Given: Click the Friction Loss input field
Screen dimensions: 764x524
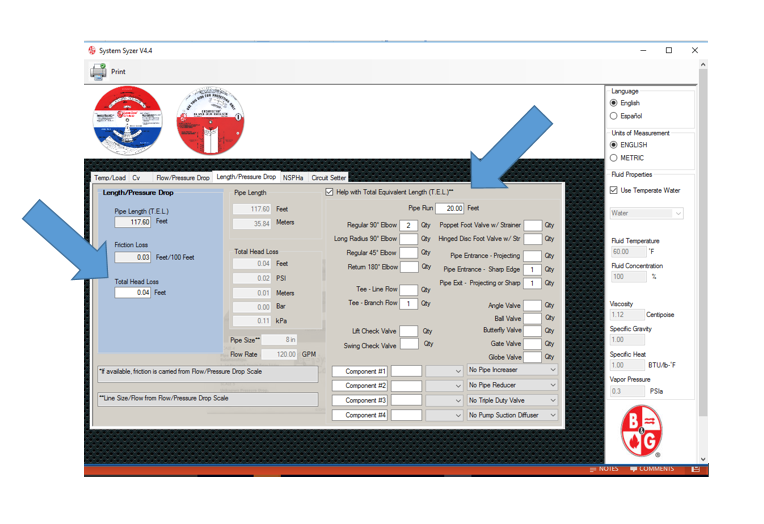Looking at the screenshot, I should [x=133, y=257].
